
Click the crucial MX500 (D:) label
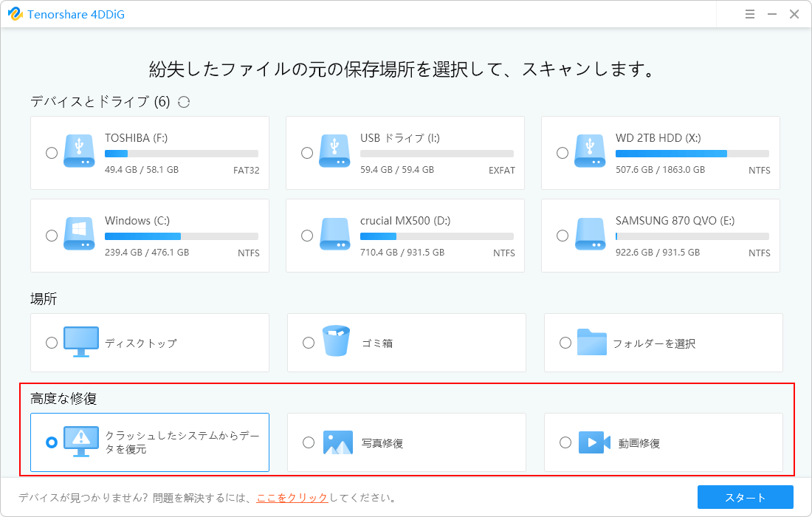pos(405,221)
